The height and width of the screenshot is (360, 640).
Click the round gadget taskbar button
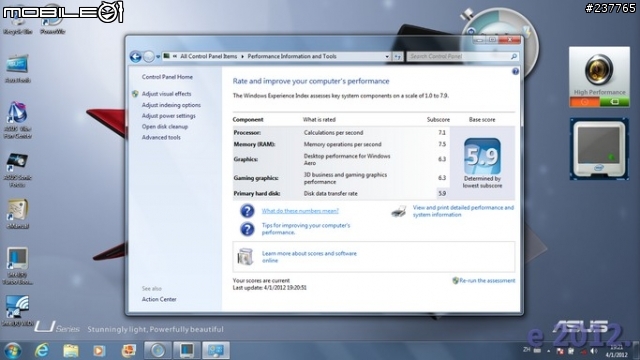point(158,350)
